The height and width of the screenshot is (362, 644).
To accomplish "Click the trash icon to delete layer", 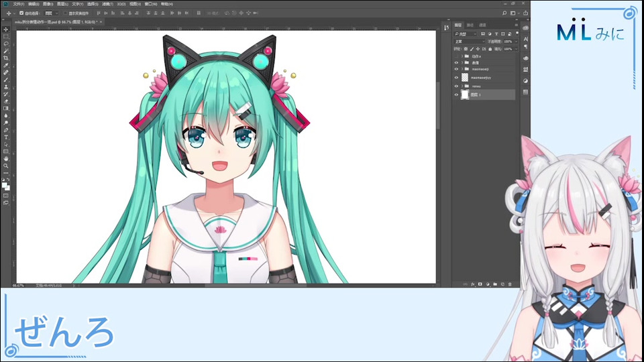I will tap(510, 284).
